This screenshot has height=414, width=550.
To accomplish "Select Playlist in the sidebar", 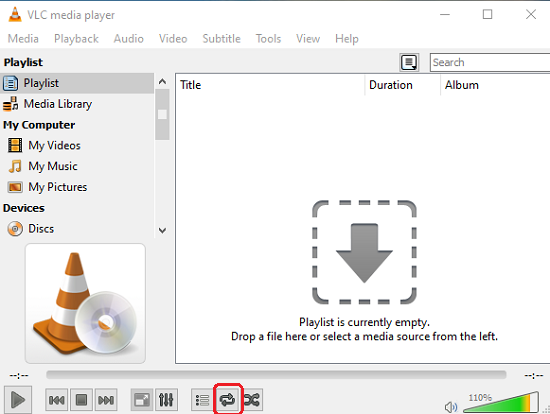I will [x=77, y=83].
